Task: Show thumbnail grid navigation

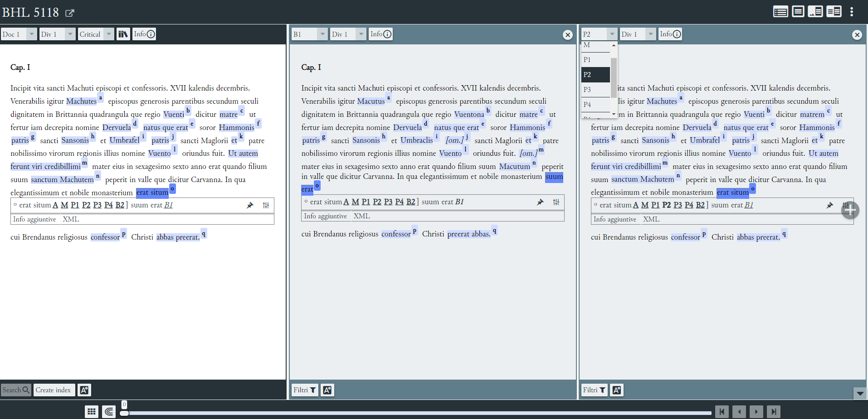Action: click(92, 411)
